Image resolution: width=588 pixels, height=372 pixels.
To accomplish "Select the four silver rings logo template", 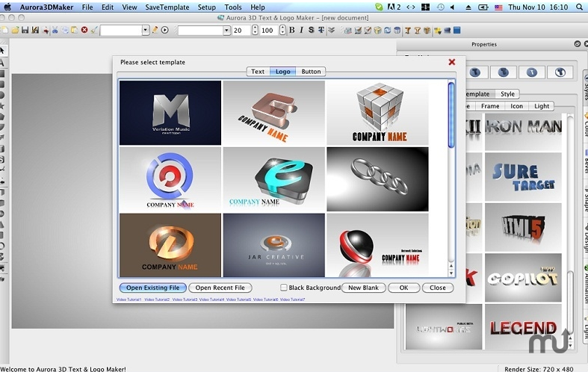I will click(377, 179).
